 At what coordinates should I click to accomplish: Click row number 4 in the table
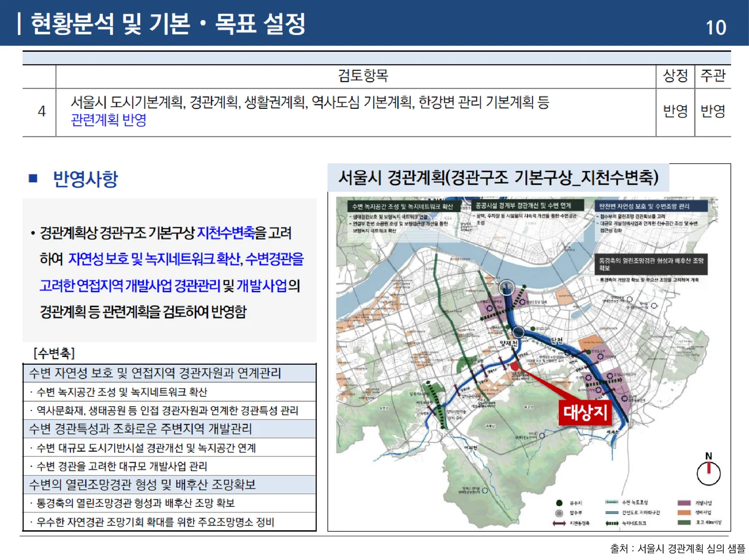pyautogui.click(x=41, y=111)
